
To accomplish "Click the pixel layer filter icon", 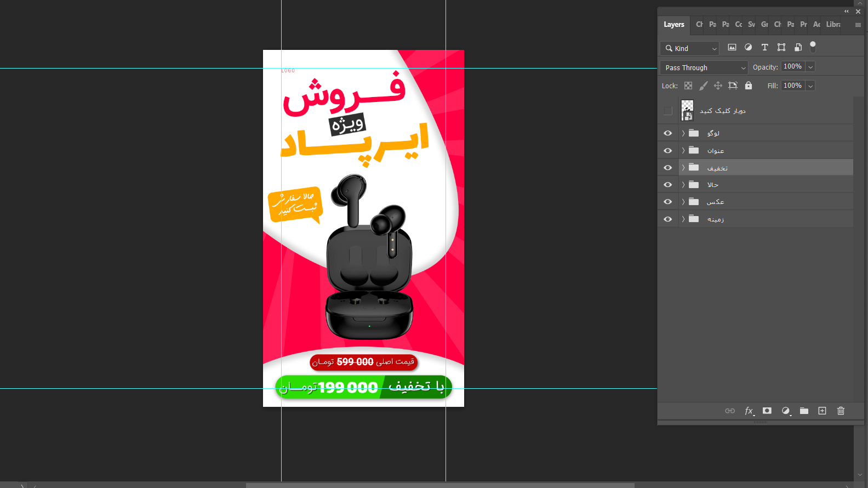I will point(732,48).
